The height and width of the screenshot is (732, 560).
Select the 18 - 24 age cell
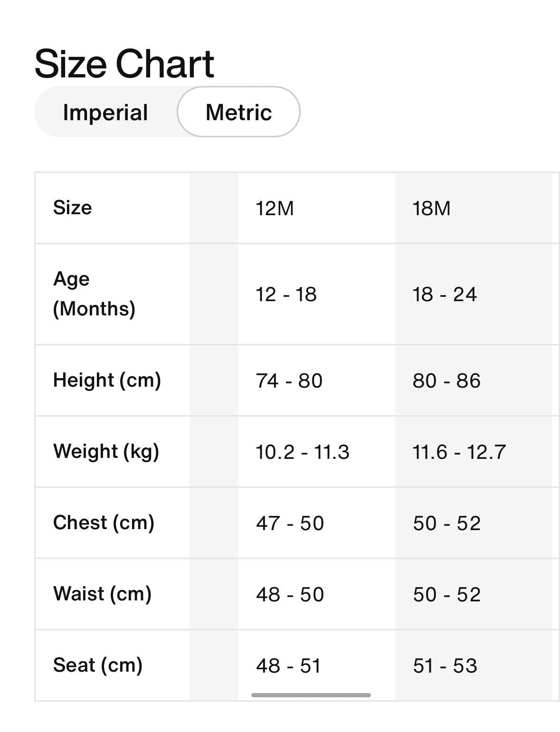445,294
